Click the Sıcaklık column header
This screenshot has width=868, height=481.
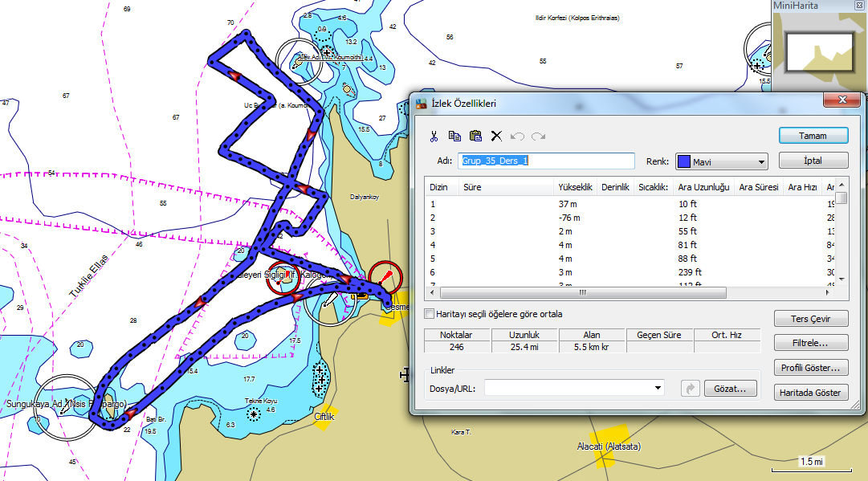[654, 187]
